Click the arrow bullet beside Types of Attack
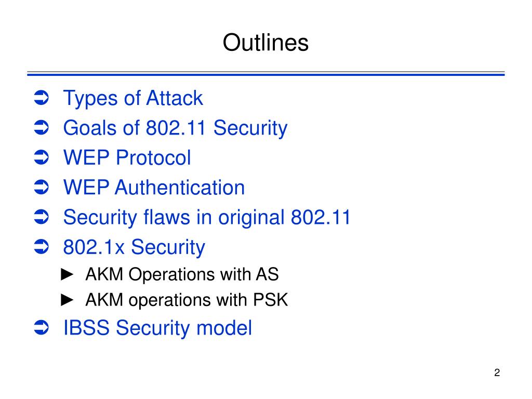This screenshot has width=532, height=399. (42, 98)
